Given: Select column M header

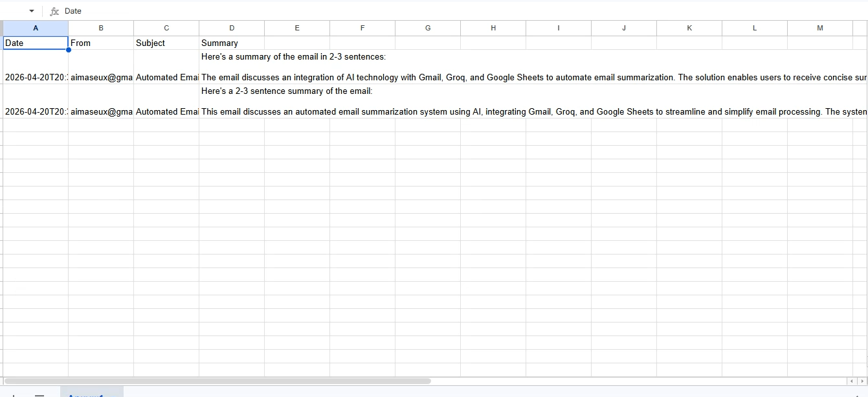Looking at the screenshot, I should (820, 28).
